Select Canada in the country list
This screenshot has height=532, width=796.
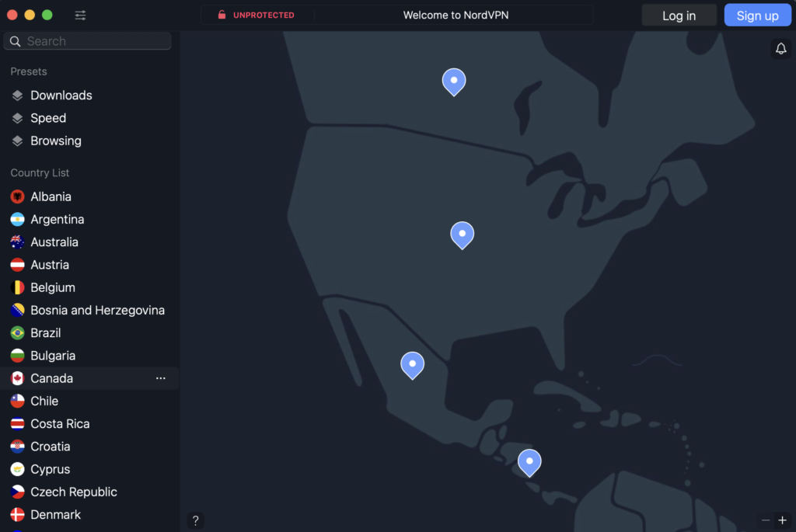pos(89,378)
